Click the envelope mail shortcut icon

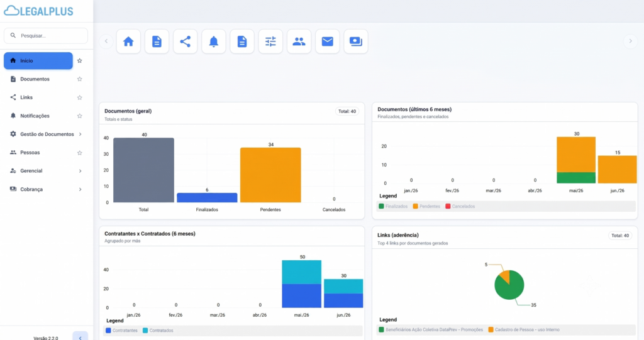[x=327, y=41]
